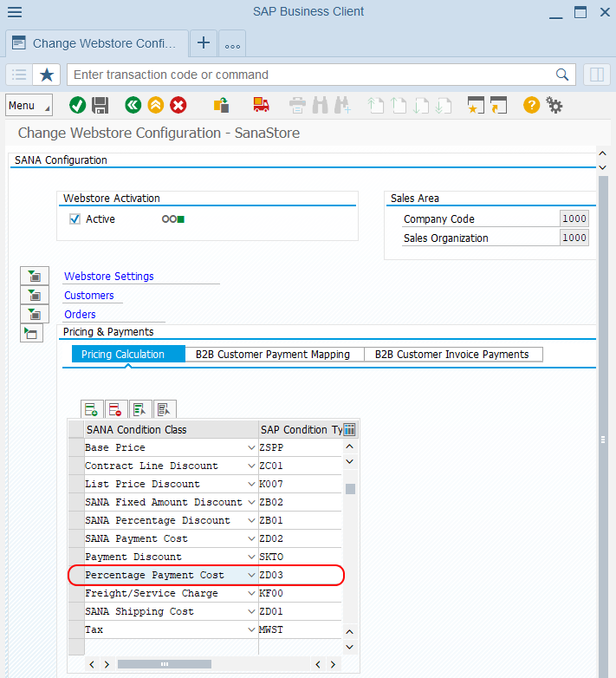Go to last page icon
616x678 pixels.
pos(444,105)
